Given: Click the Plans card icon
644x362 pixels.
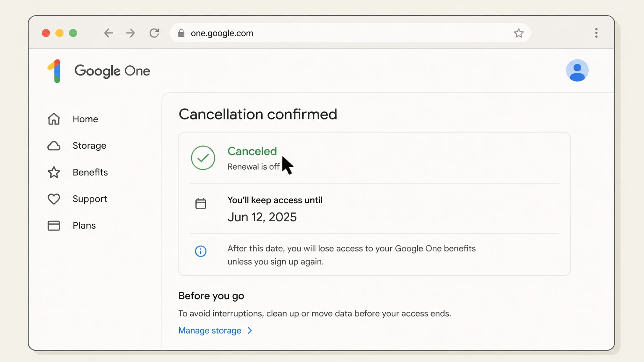Looking at the screenshot, I should (x=54, y=226).
